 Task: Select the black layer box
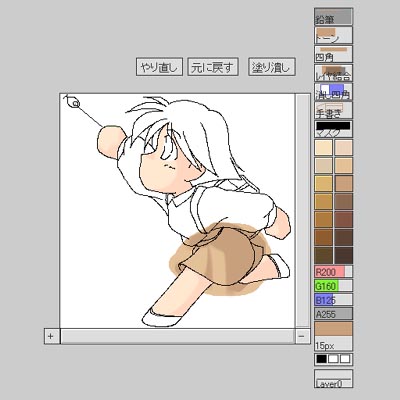[322, 359]
